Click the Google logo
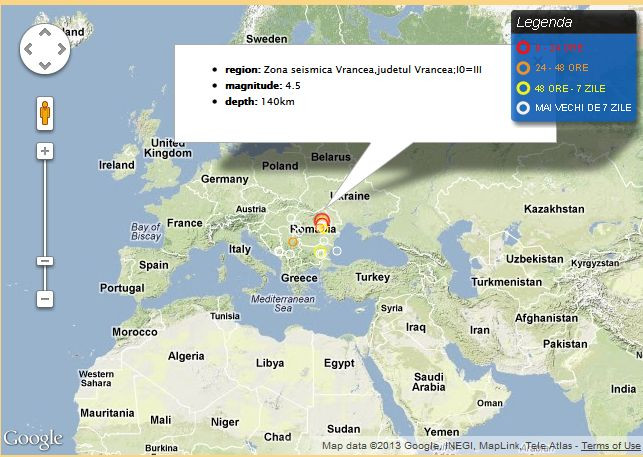The width and height of the screenshot is (643, 457). tap(33, 439)
